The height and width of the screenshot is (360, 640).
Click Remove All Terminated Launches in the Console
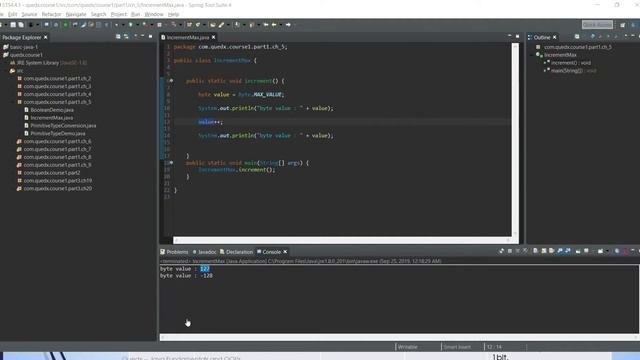point(525,251)
